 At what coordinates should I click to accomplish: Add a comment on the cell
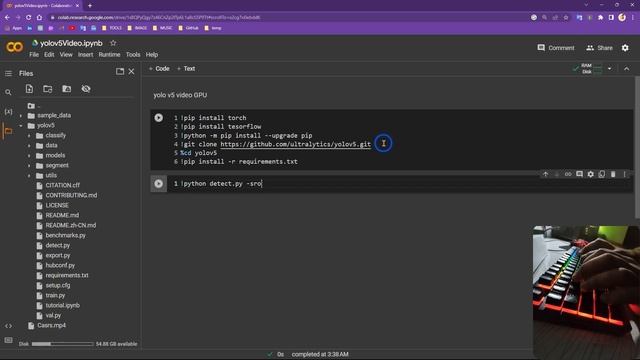point(579,174)
